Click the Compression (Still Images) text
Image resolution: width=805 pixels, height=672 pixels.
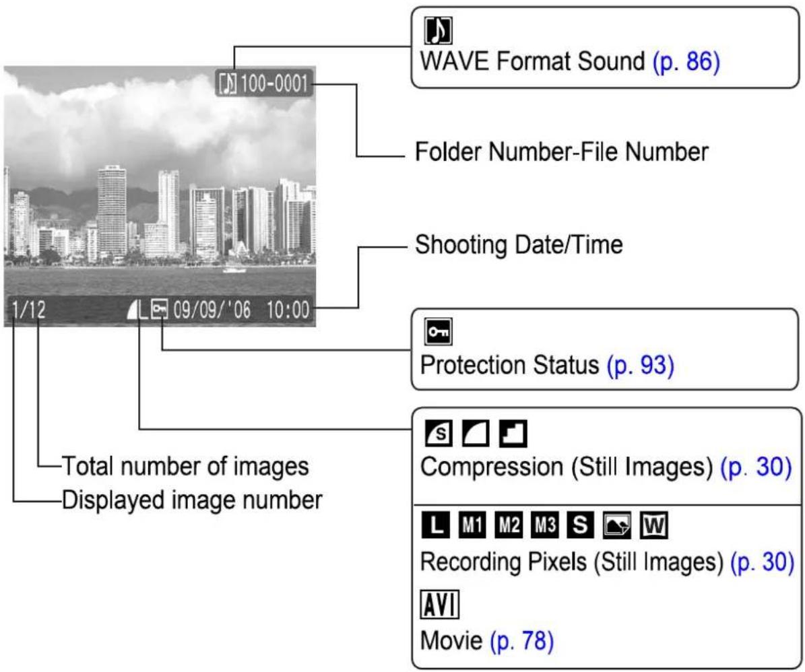(x=567, y=467)
